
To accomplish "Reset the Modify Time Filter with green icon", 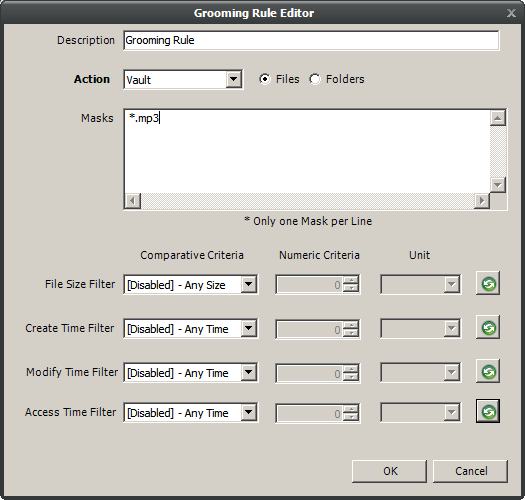I will (x=488, y=371).
